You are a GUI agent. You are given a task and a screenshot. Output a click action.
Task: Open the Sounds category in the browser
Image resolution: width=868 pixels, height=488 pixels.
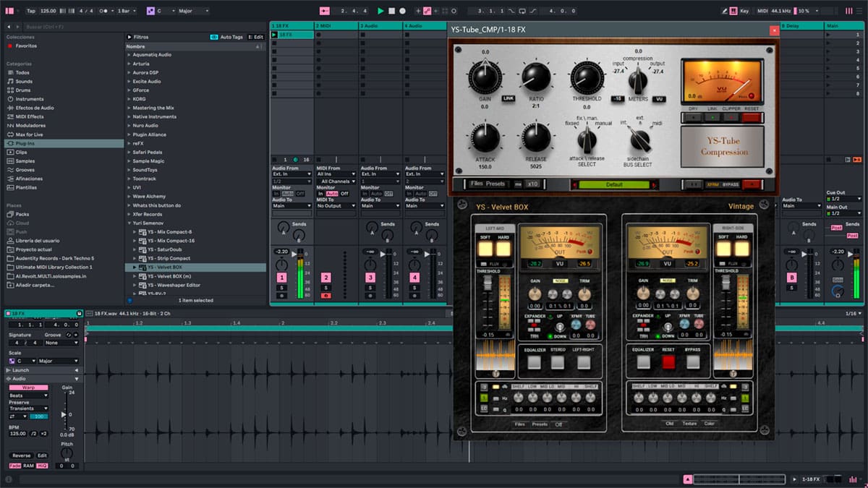pyautogui.click(x=24, y=82)
